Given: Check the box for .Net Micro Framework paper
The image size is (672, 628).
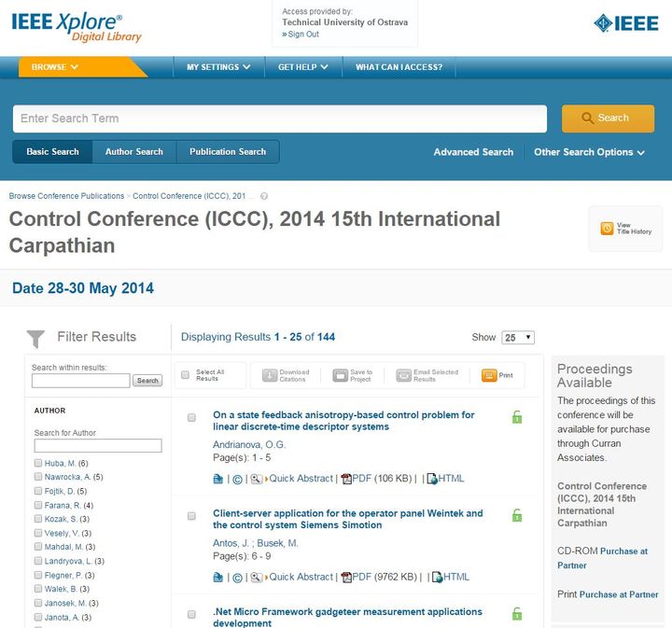Looking at the screenshot, I should click(x=191, y=614).
